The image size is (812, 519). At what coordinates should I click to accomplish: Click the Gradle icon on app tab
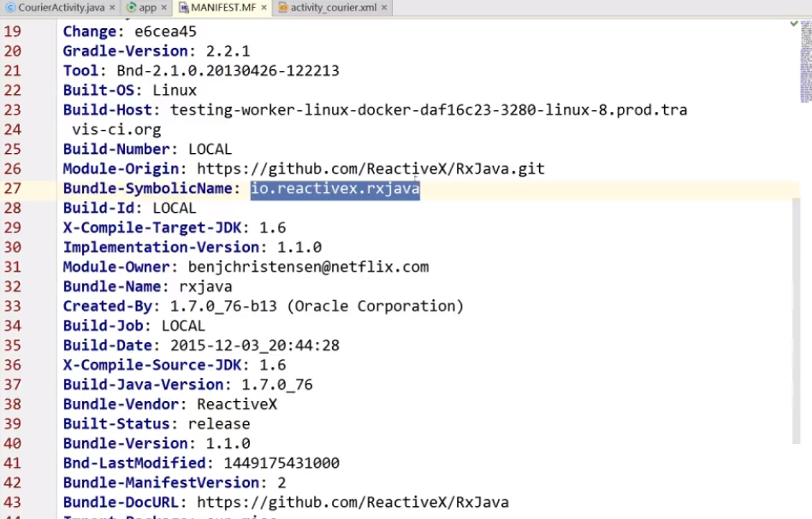[132, 7]
